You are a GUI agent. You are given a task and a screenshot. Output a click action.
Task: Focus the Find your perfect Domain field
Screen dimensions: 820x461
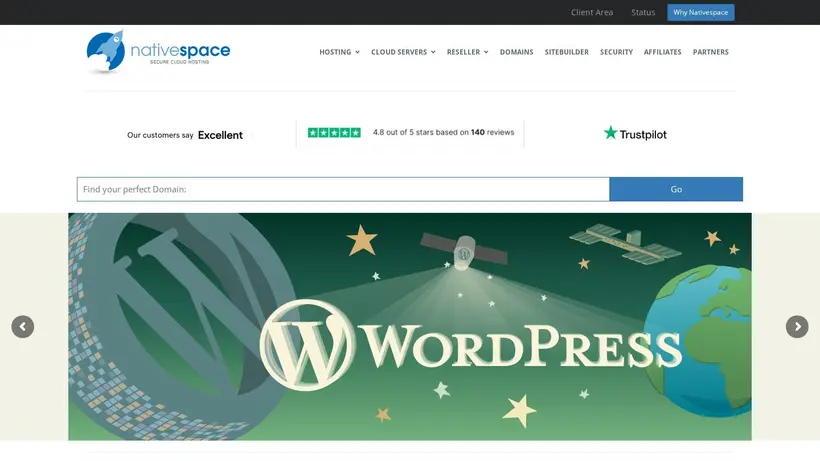[343, 189]
